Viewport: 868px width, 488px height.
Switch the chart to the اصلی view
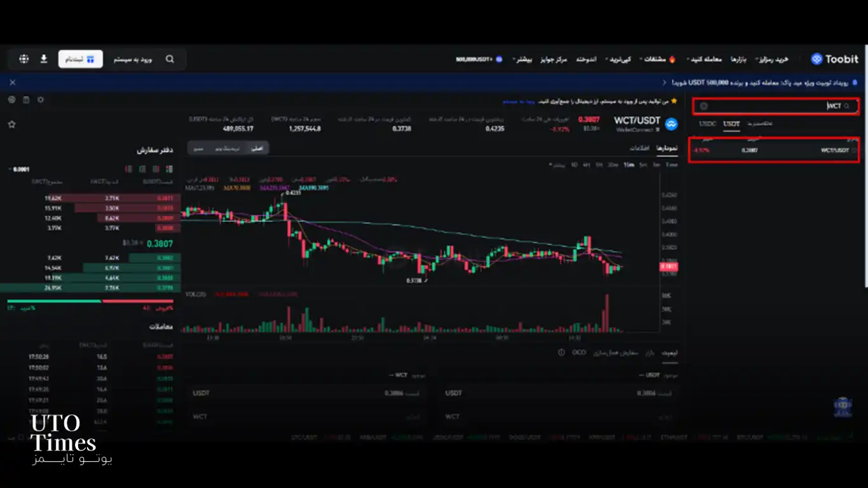click(x=257, y=148)
